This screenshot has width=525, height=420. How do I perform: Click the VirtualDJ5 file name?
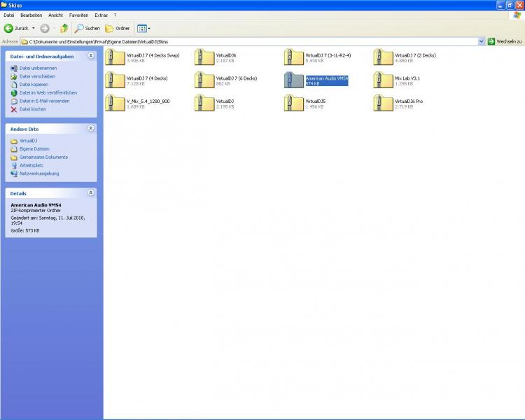click(316, 101)
